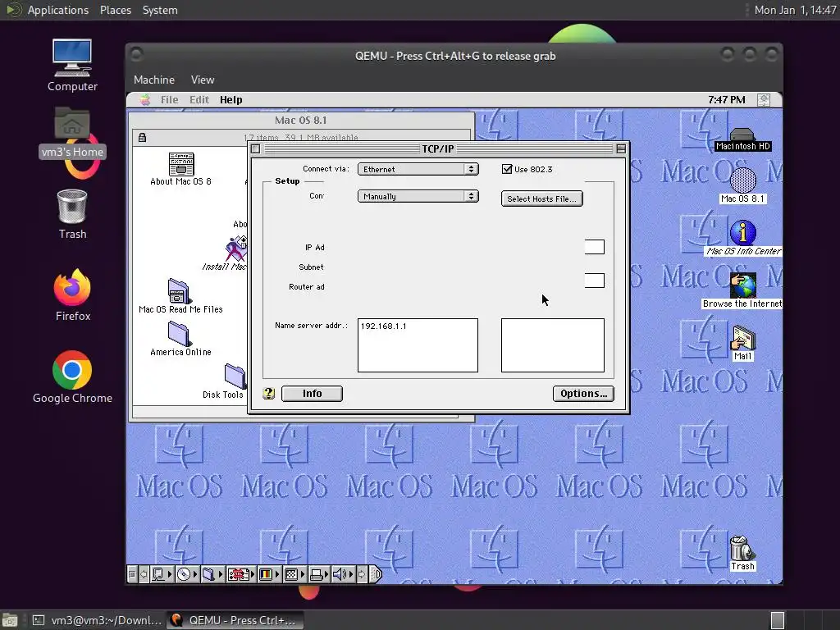Image resolution: width=840 pixels, height=630 pixels.
Task: Click the panel clock showing Mon Jan 1
Action: click(795, 10)
